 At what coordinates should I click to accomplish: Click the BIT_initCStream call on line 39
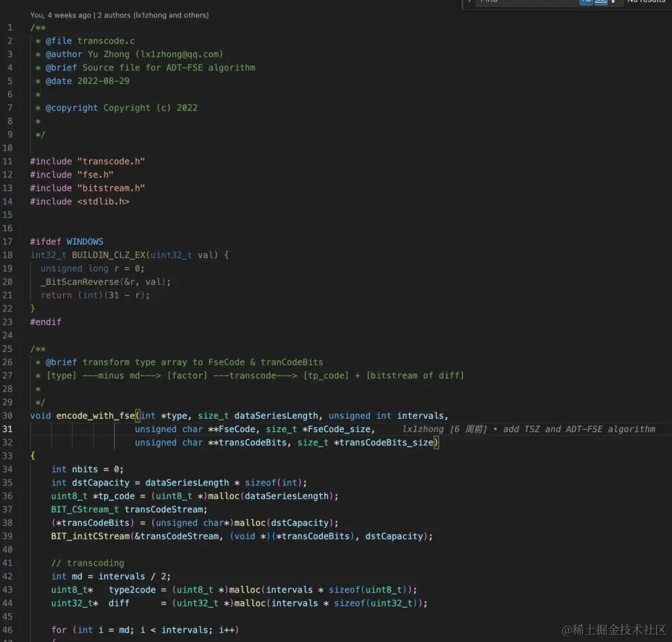pos(88,536)
